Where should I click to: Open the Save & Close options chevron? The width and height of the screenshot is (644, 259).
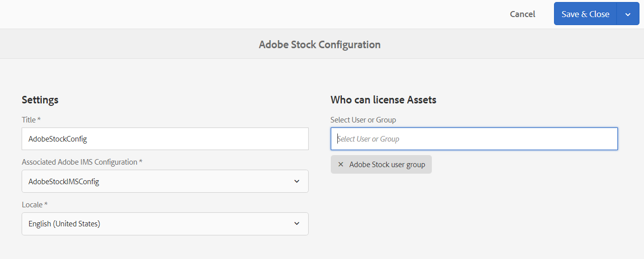628,15
